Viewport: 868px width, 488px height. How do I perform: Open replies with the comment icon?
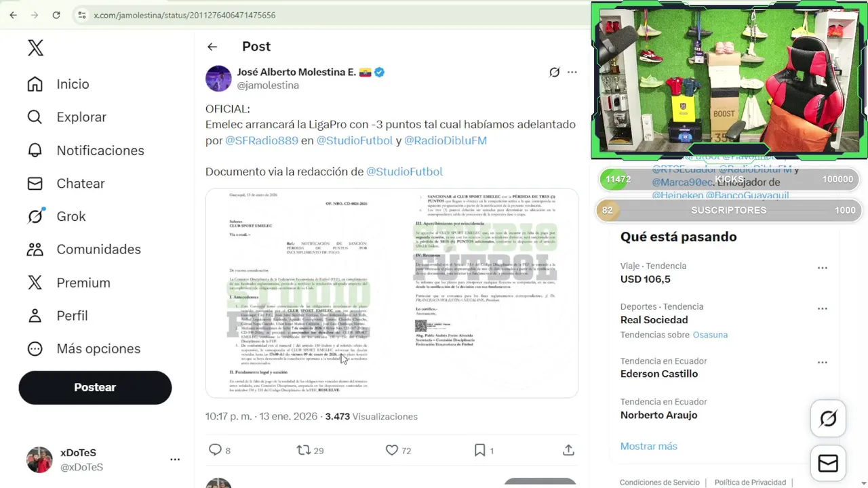pos(215,450)
